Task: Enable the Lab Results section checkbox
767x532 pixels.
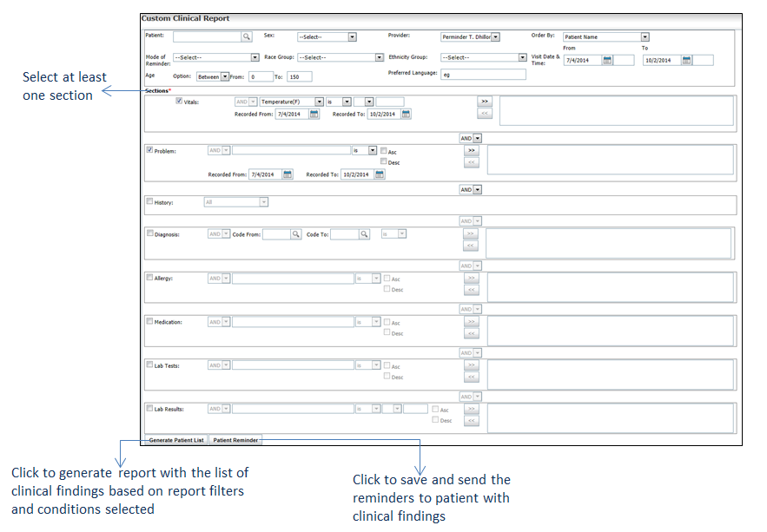Action: coord(149,409)
